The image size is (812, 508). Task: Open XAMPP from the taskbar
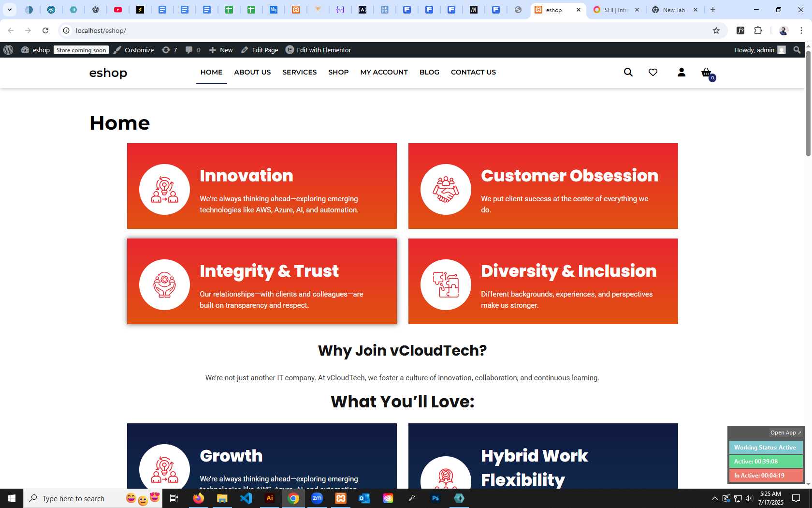coord(341,498)
